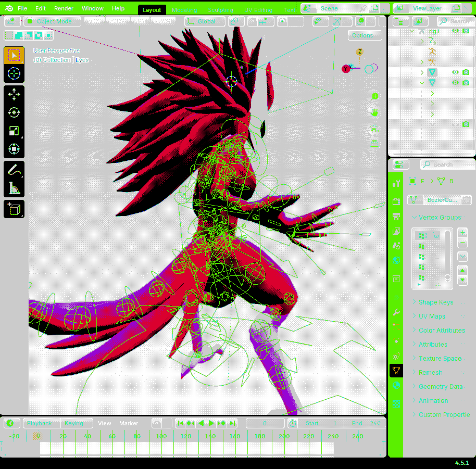Select the Annotate tool

14,170
